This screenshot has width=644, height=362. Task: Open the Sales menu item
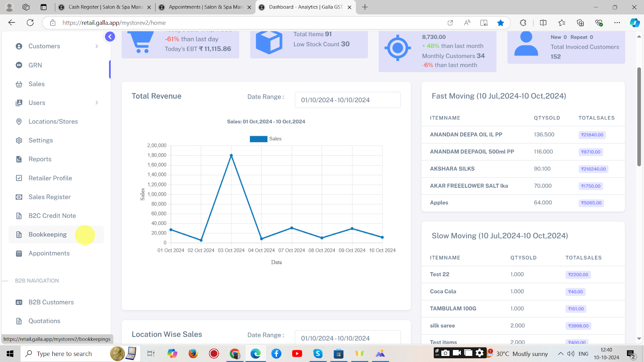coord(37,84)
